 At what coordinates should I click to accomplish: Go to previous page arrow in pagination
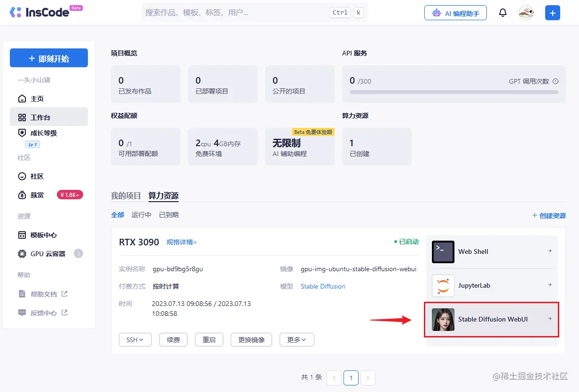(x=334, y=377)
